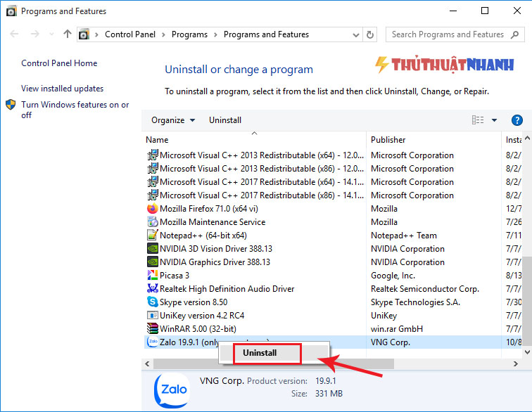Click the Control Panel icon in address bar
Screen dimensions: 532x412
pos(84,34)
